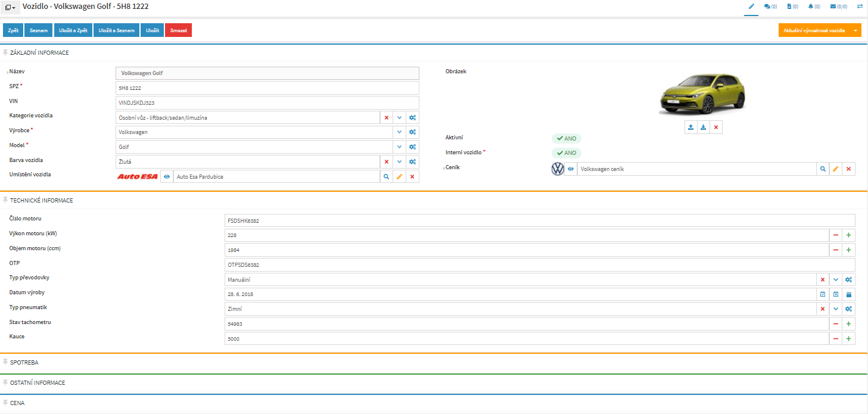Image resolution: width=868 pixels, height=414 pixels.
Task: Click the VIN input field
Action: [267, 103]
